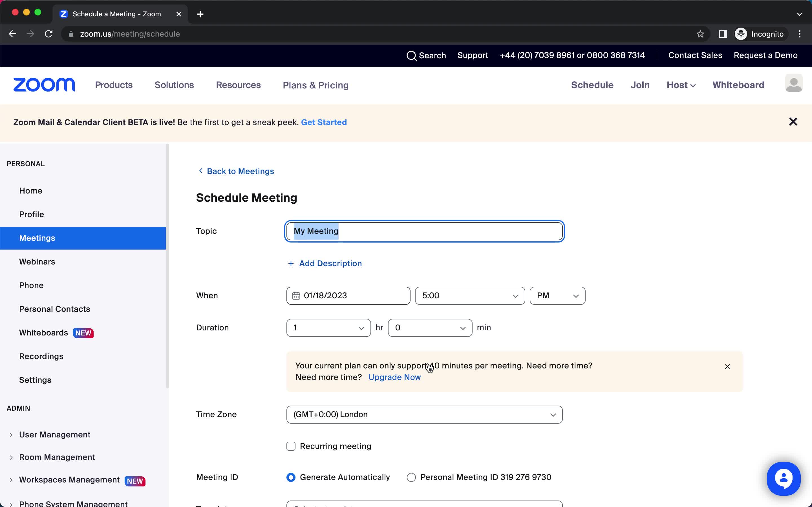Open the Meetings section in sidebar
The image size is (812, 507).
click(37, 238)
